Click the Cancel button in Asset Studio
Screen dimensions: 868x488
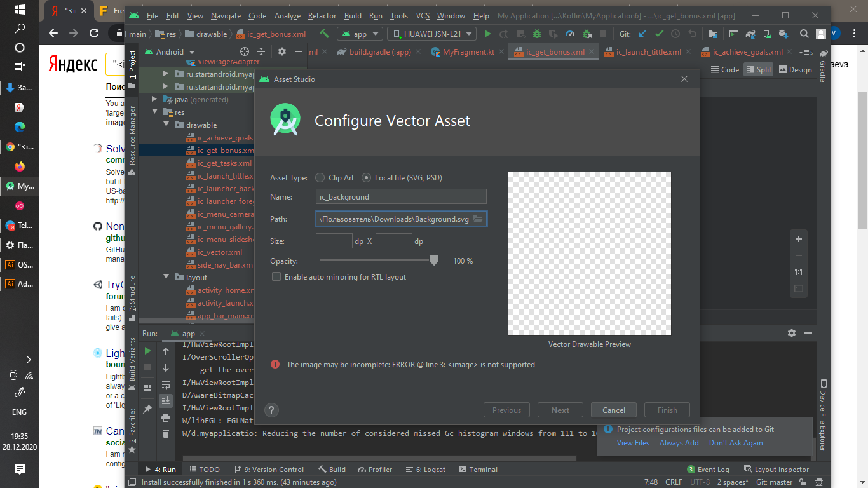coord(614,410)
